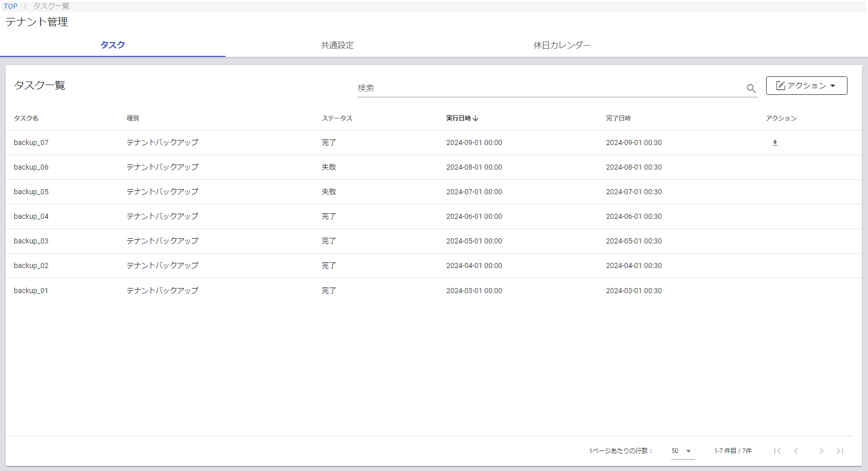This screenshot has height=471, width=868.
Task: Sort by the タスク名 column header
Action: click(x=26, y=118)
